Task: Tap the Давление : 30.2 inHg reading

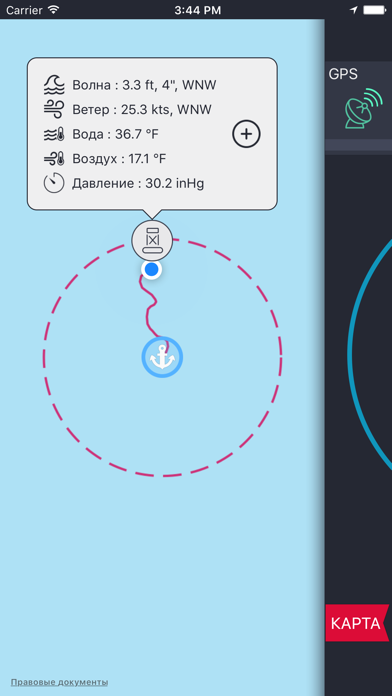Action: tap(138, 183)
